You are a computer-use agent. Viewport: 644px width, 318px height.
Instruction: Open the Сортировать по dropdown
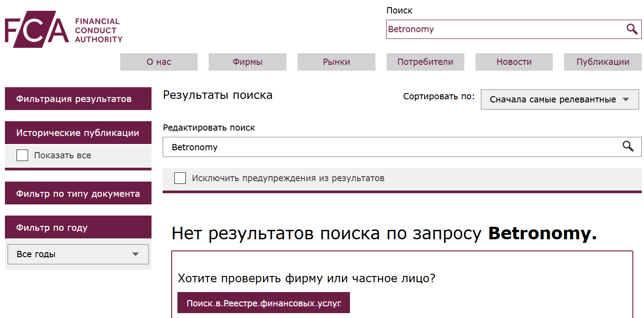pyautogui.click(x=559, y=99)
